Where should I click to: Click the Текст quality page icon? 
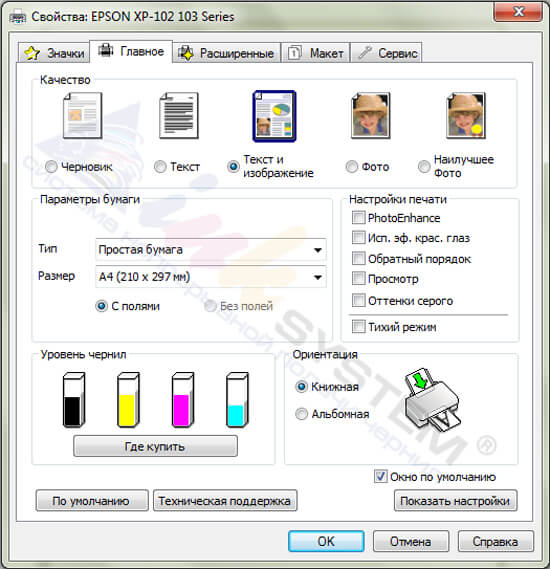(179, 116)
